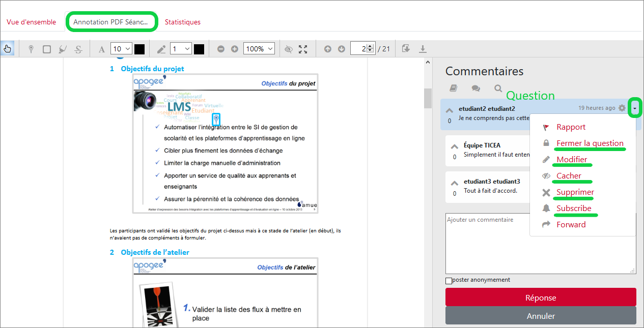
Task: Check the 'poster anonymement' checkbox
Action: (x=449, y=280)
